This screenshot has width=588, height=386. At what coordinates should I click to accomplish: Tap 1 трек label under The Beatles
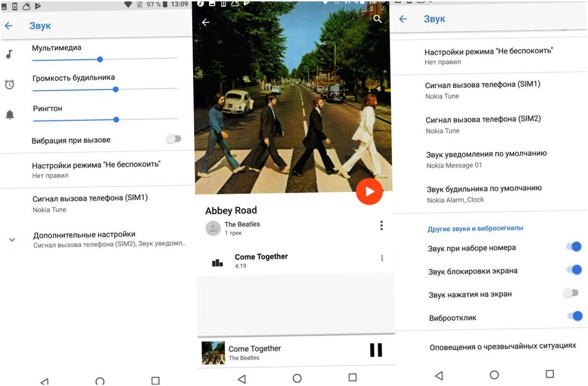233,233
